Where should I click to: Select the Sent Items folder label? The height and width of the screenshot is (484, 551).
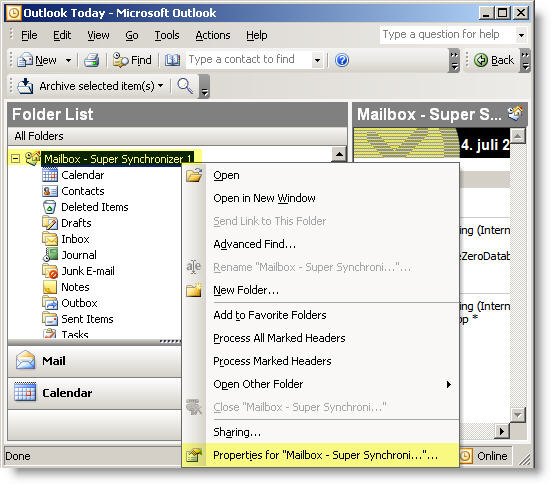[x=87, y=319]
